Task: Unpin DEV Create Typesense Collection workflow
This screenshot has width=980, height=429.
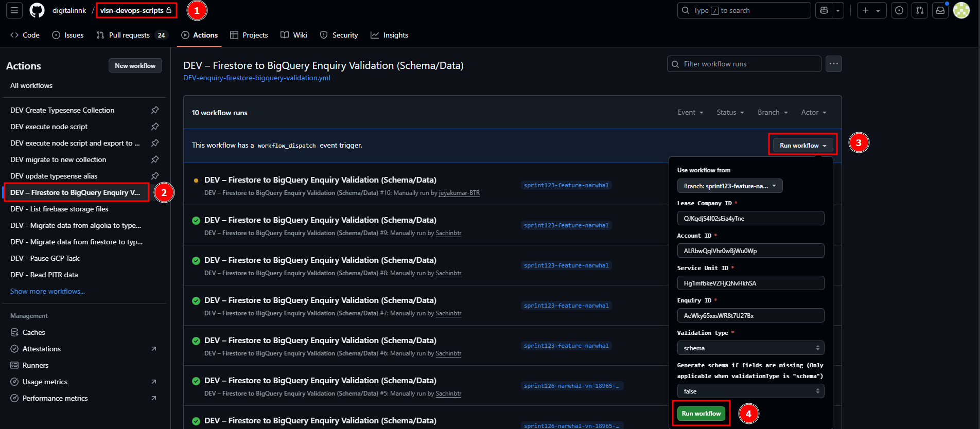Action: click(x=155, y=110)
